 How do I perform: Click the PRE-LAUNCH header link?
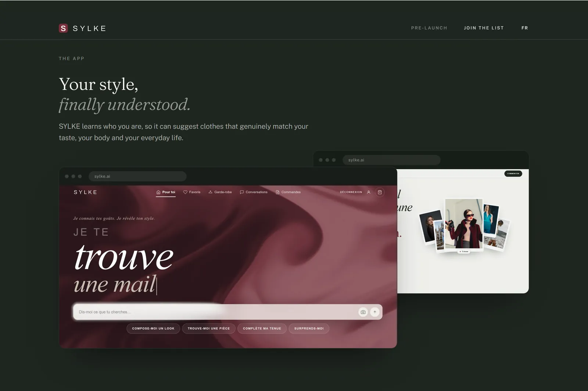429,28
